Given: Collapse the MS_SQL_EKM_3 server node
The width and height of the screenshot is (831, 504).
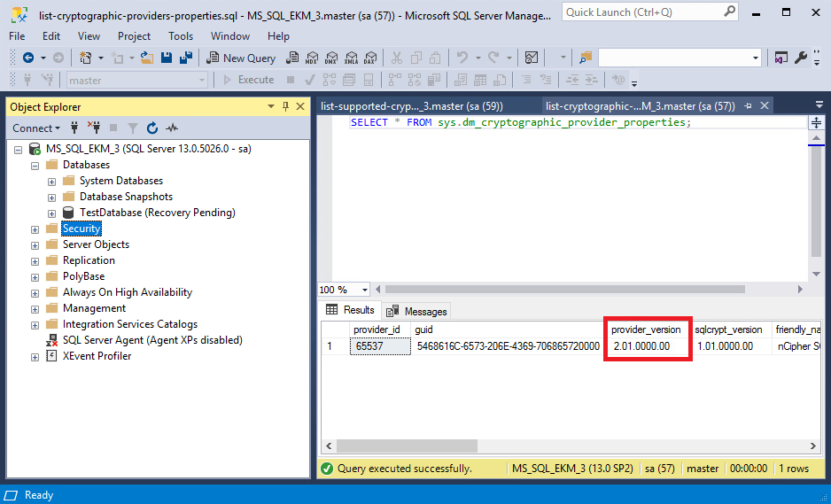Looking at the screenshot, I should point(18,150).
